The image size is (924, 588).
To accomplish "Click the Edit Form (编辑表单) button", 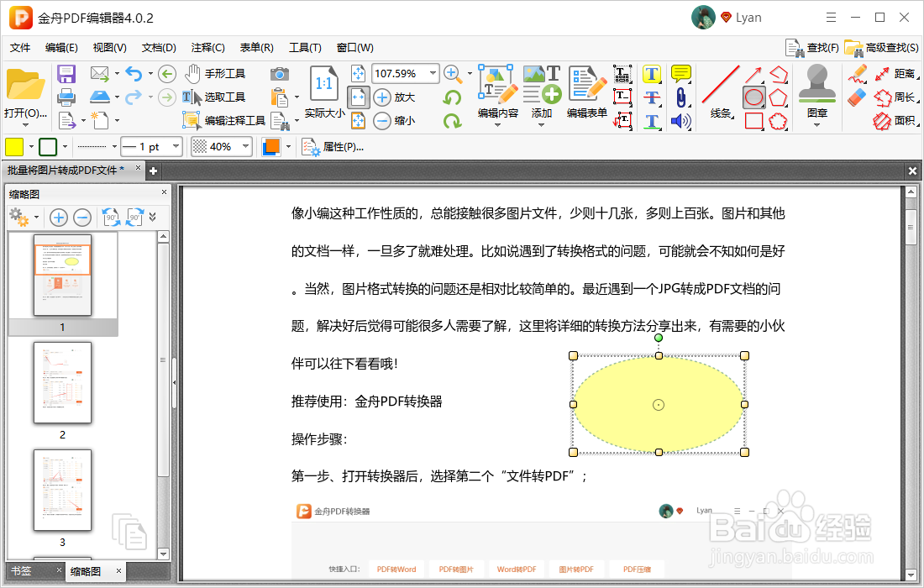I will point(587,92).
